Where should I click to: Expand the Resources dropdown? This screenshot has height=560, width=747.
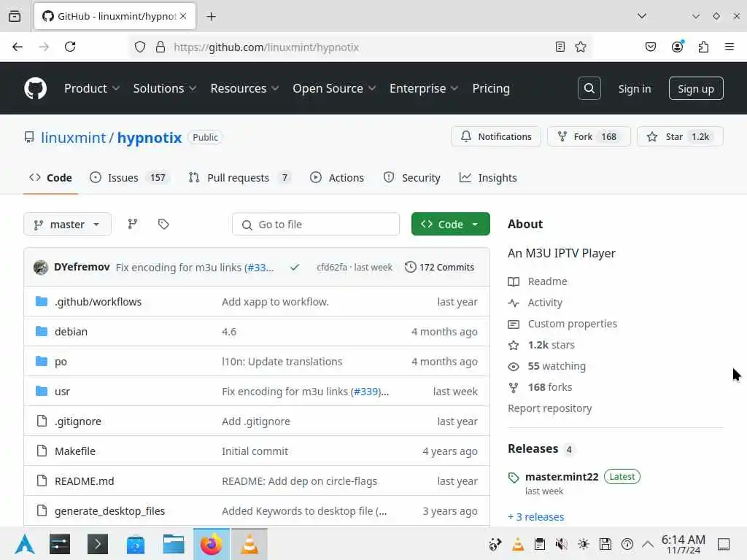tap(244, 88)
